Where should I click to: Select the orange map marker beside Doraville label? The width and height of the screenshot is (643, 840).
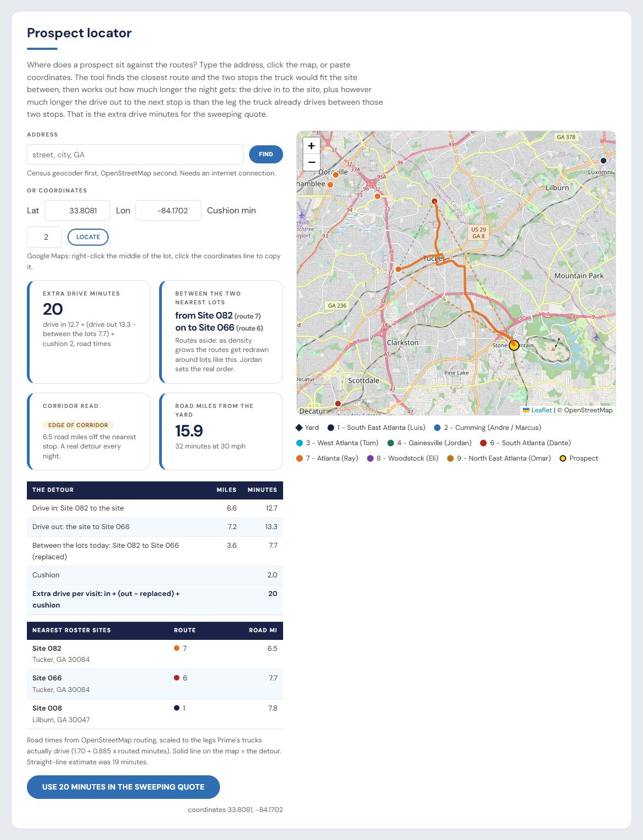(336, 175)
